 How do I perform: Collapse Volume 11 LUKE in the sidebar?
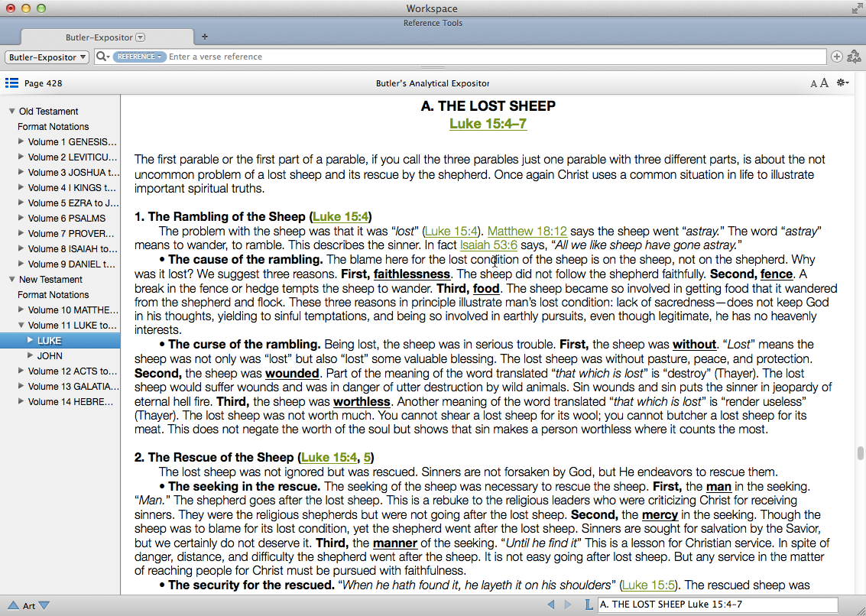click(21, 326)
